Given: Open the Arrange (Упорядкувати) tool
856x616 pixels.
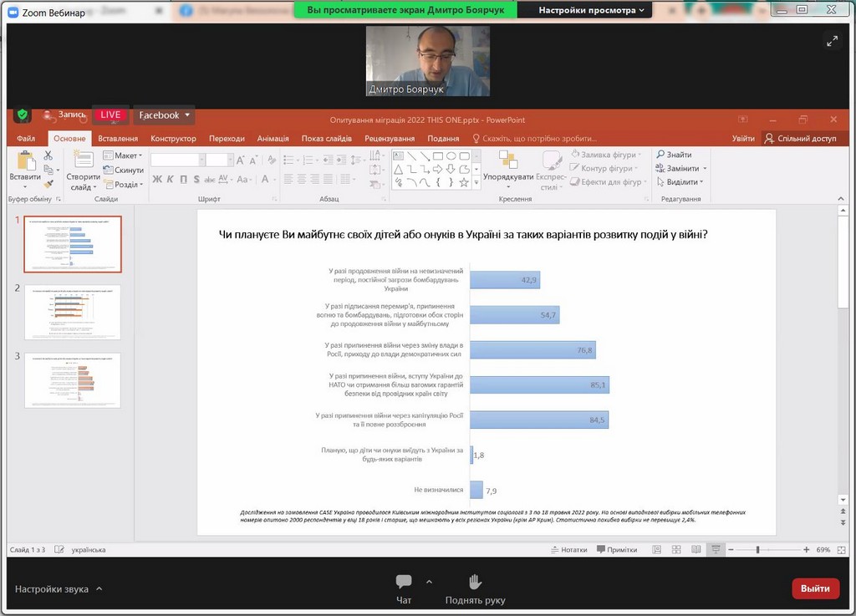Looking at the screenshot, I should [507, 160].
